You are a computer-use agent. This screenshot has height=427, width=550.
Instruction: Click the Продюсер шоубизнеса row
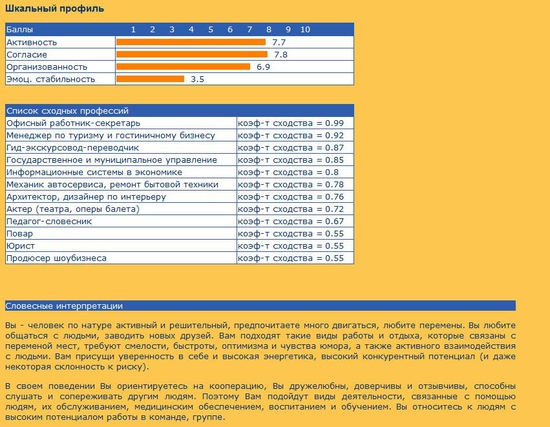pos(180,258)
